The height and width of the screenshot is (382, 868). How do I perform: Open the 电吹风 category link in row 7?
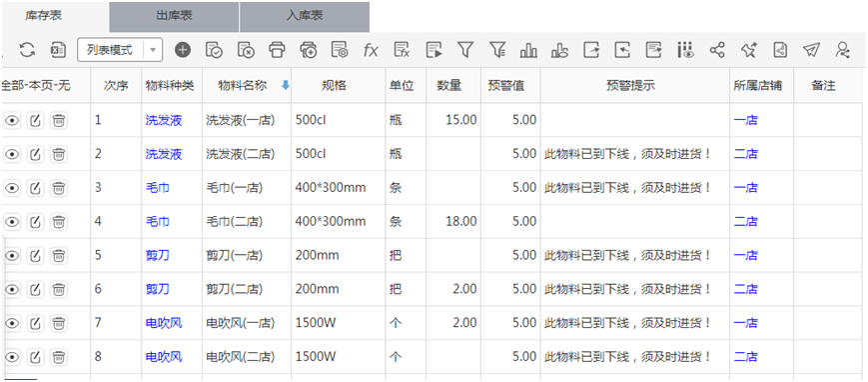pyautogui.click(x=164, y=323)
